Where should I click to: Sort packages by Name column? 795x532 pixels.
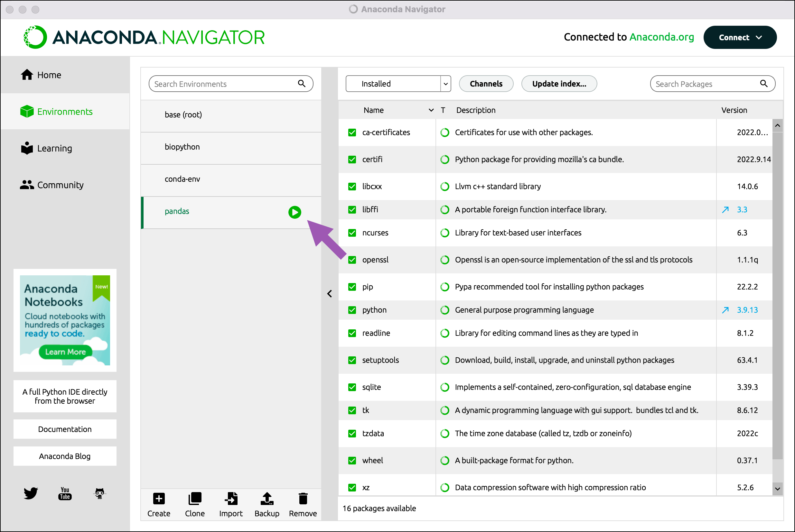[x=373, y=110]
